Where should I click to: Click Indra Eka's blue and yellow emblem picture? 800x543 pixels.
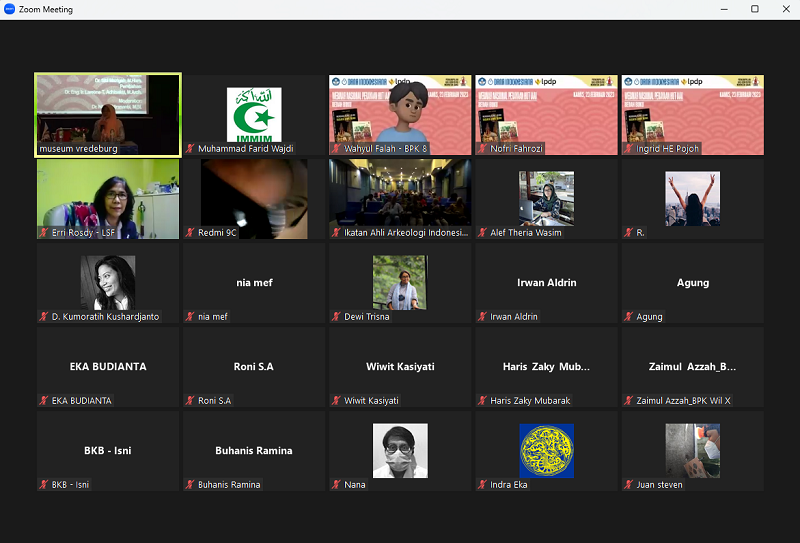coord(546,451)
